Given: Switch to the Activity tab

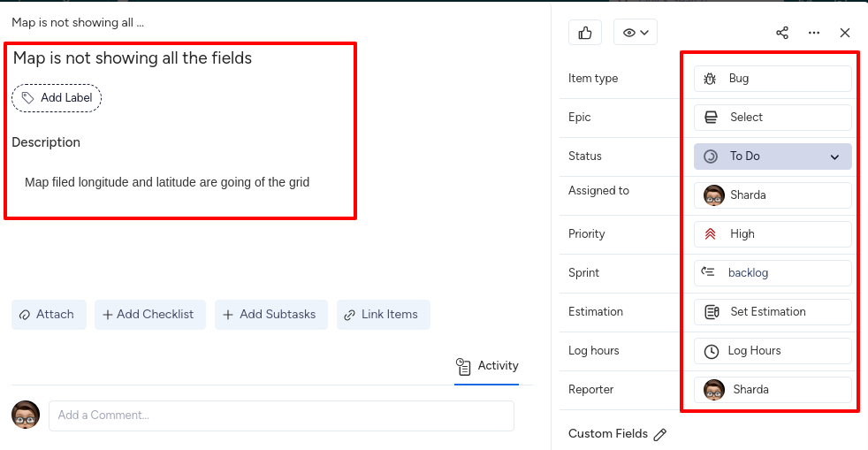Looking at the screenshot, I should 487,366.
